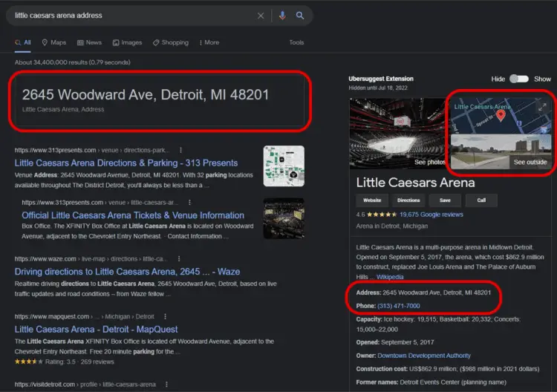Open the Tools filter options
Viewport: 557px width, 392px height.
296,42
